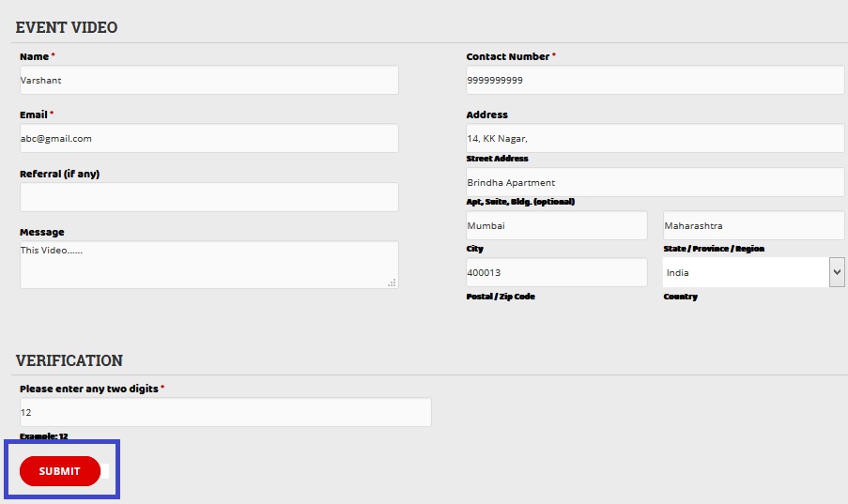The width and height of the screenshot is (848, 504).
Task: Click the "Please enter any two digits" label
Action: (x=88, y=389)
